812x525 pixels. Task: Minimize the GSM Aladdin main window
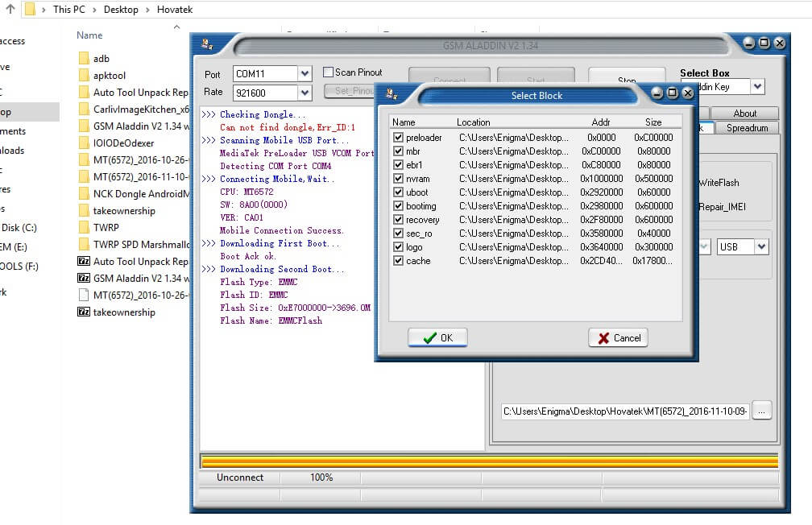749,43
